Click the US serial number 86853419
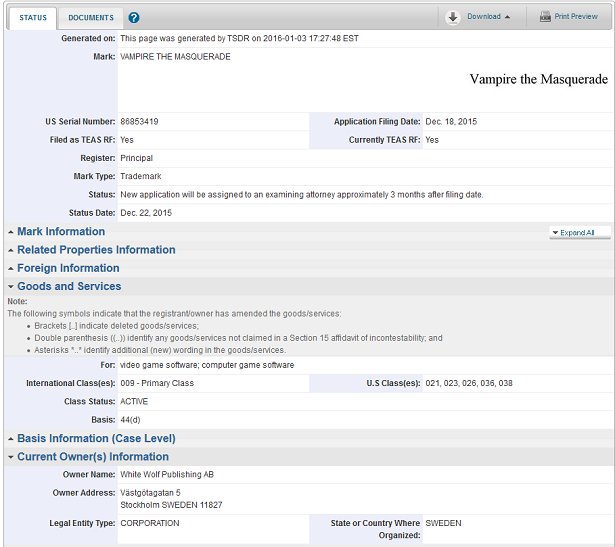Screen dimensions: 615x547 coord(140,121)
